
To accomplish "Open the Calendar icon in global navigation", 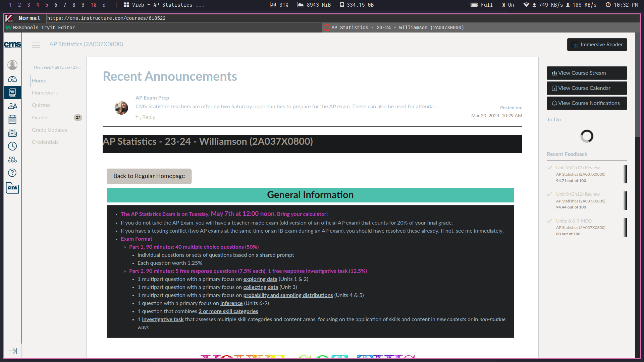I will pyautogui.click(x=12, y=119).
